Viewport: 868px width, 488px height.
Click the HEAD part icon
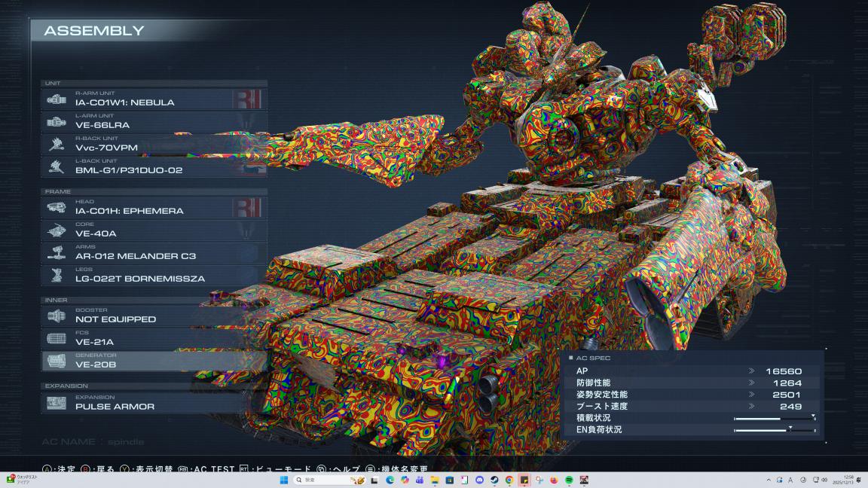57,208
